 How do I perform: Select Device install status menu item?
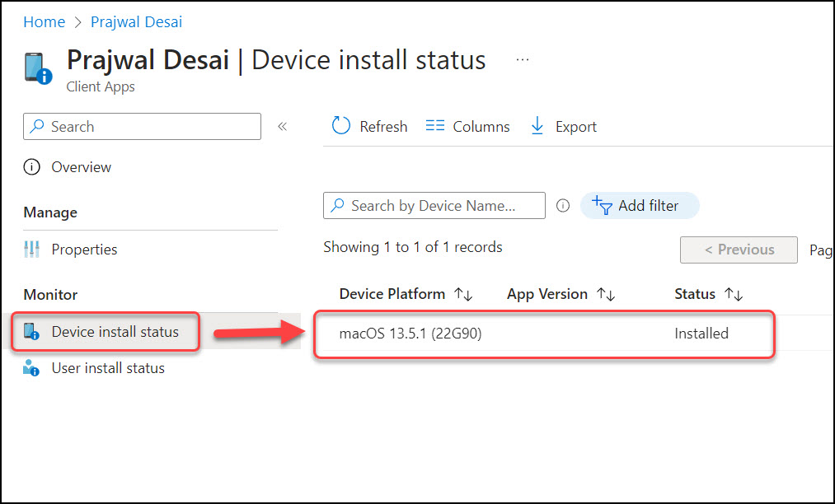point(115,332)
